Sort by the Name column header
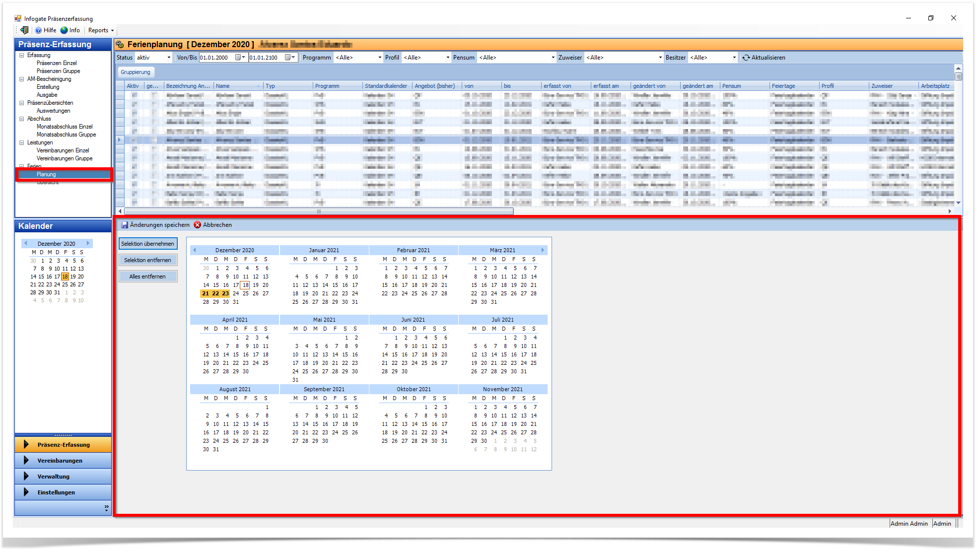Viewport: 980px width, 552px height. pos(238,86)
